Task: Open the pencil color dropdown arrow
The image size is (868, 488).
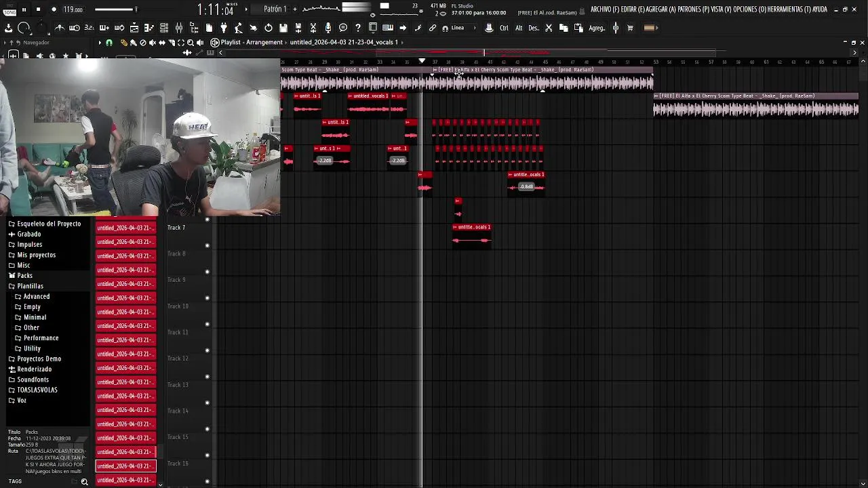Action: pyautogui.click(x=656, y=28)
